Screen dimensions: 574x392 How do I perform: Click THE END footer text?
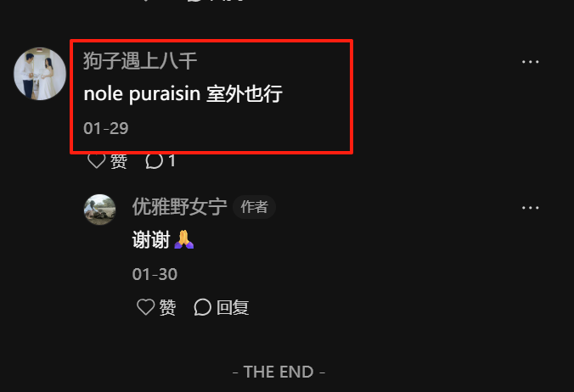click(x=279, y=372)
